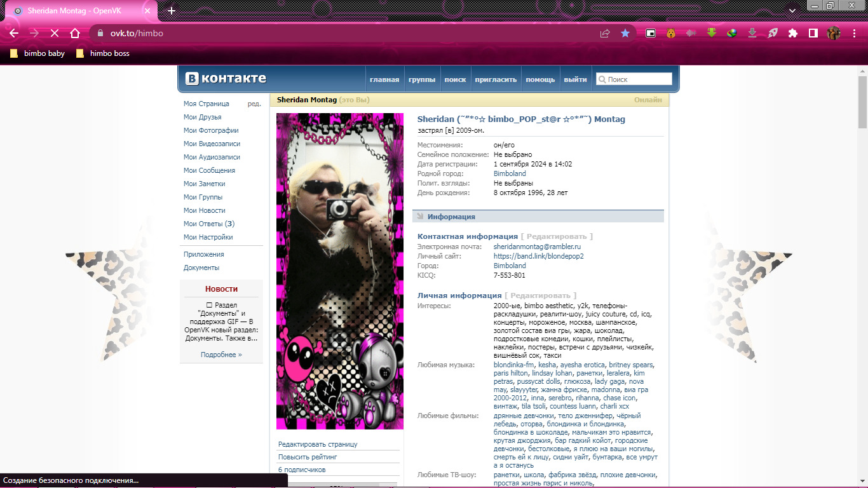Open the audio waveform extension

coord(691,33)
